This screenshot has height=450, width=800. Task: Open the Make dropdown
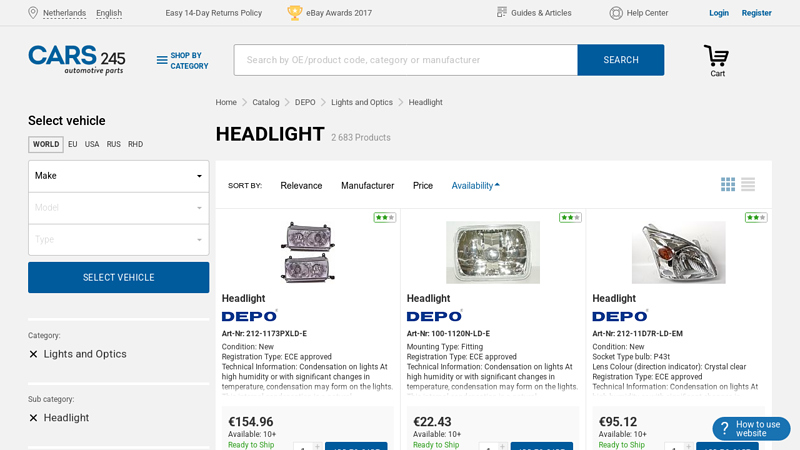(x=118, y=176)
